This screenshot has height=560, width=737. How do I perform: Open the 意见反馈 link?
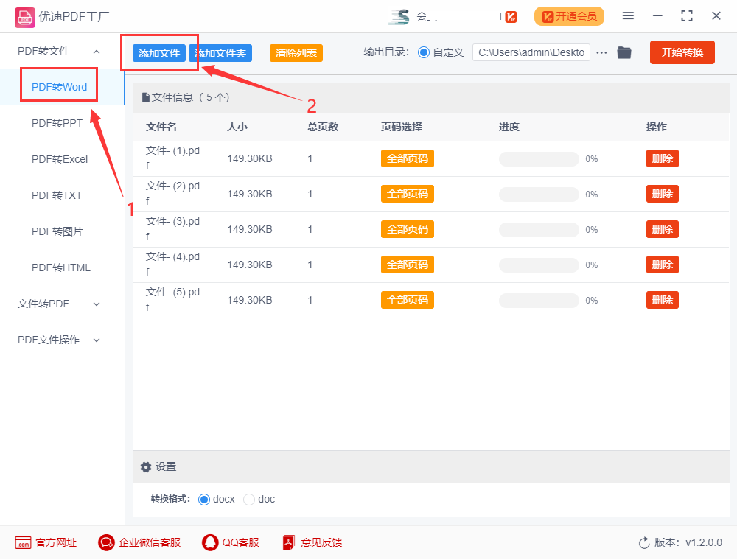pyautogui.click(x=321, y=542)
